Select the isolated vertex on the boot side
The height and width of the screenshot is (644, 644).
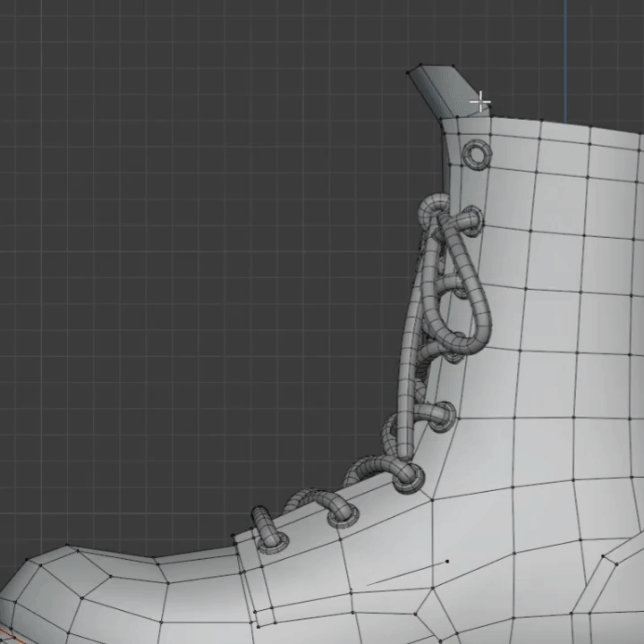tap(447, 561)
